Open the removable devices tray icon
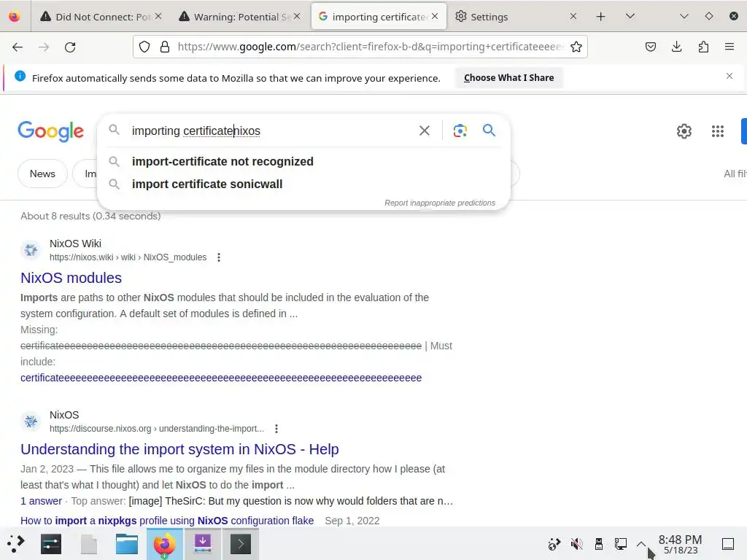The image size is (747, 560). (x=599, y=544)
